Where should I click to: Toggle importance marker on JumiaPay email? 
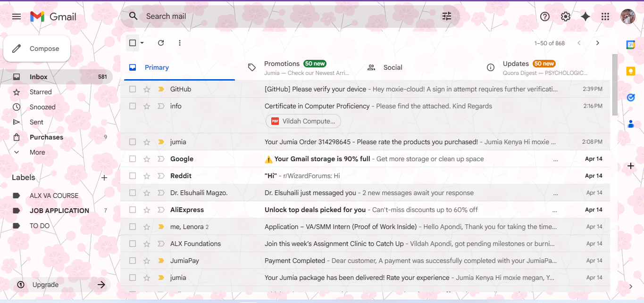(x=161, y=261)
